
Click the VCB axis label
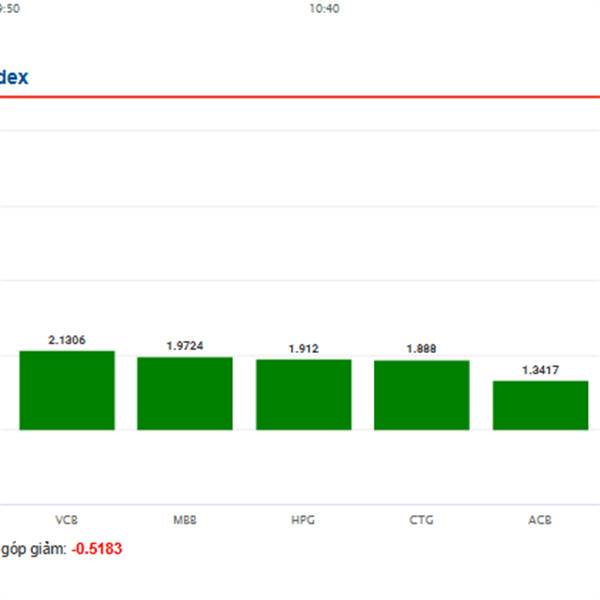click(x=67, y=520)
